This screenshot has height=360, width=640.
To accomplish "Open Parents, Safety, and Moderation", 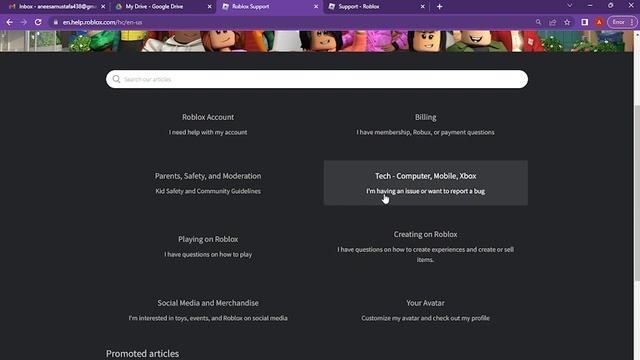I will [x=208, y=183].
